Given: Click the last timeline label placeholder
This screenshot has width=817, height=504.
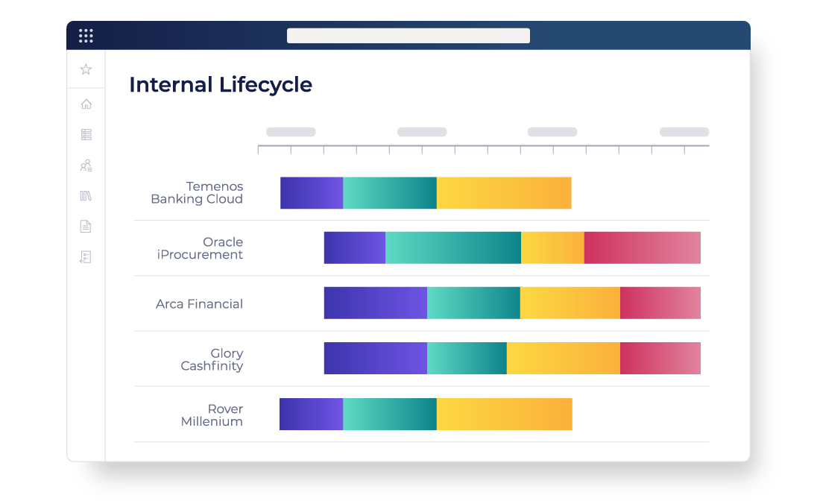Looking at the screenshot, I should [684, 132].
